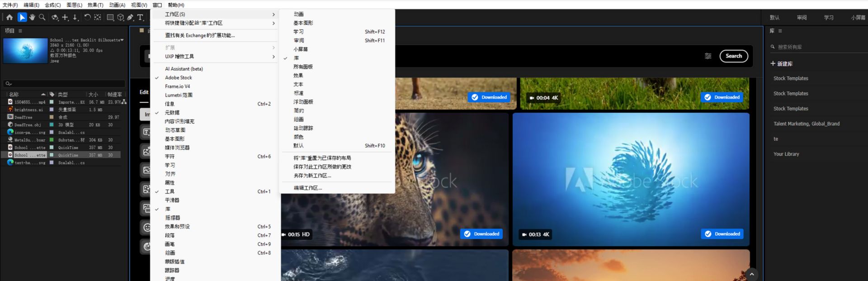Open the 合成(C) menu

pos(53,5)
